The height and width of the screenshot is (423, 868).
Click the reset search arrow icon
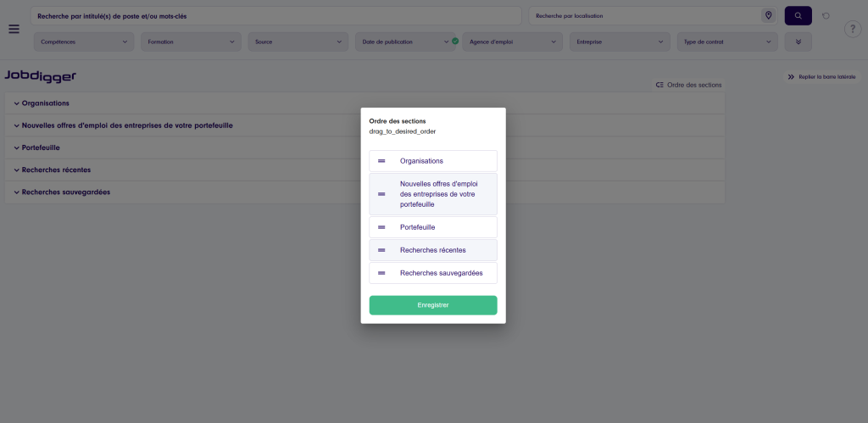click(x=826, y=15)
